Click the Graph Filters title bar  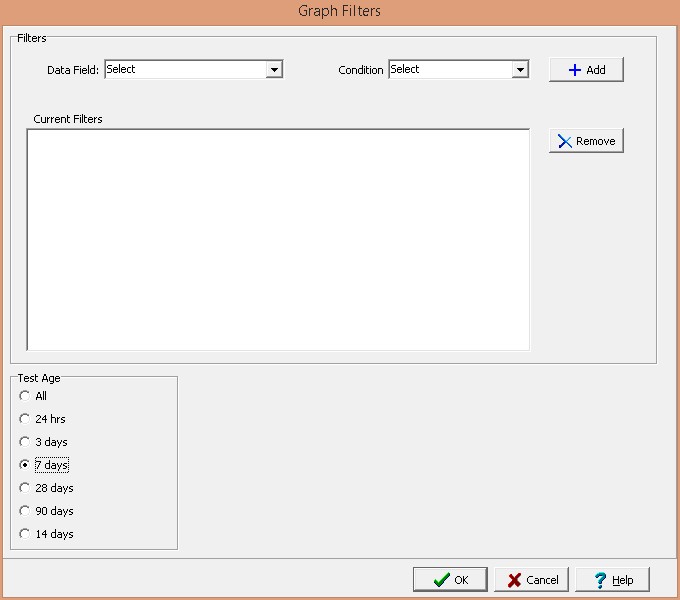point(340,12)
